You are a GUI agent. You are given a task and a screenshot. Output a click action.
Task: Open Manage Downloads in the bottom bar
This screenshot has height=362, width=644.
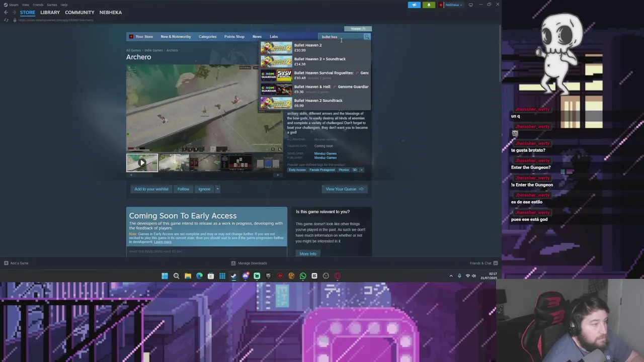[249, 263]
